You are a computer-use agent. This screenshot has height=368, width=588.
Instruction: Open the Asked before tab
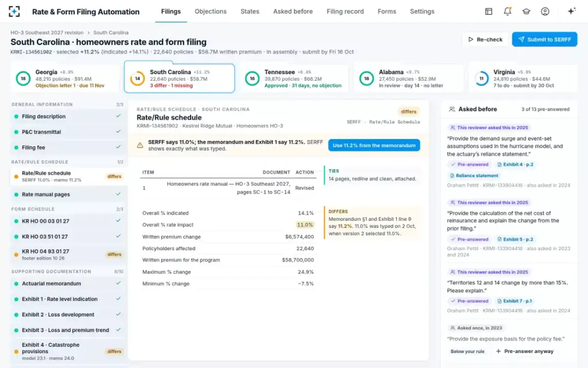tap(293, 11)
